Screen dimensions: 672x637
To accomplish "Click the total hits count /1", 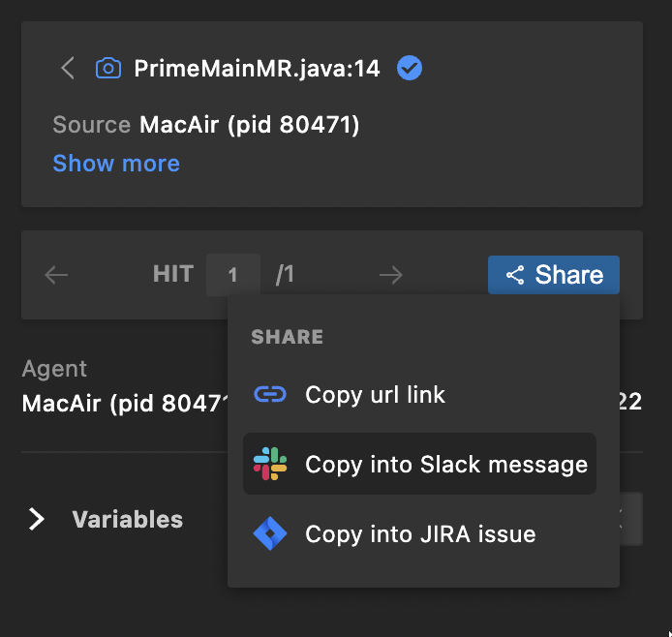I will 285,275.
